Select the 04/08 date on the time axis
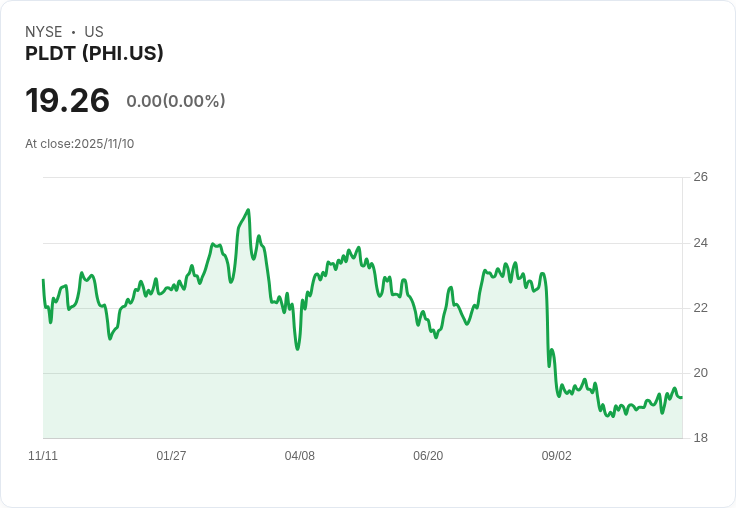736x508 pixels. (300, 456)
